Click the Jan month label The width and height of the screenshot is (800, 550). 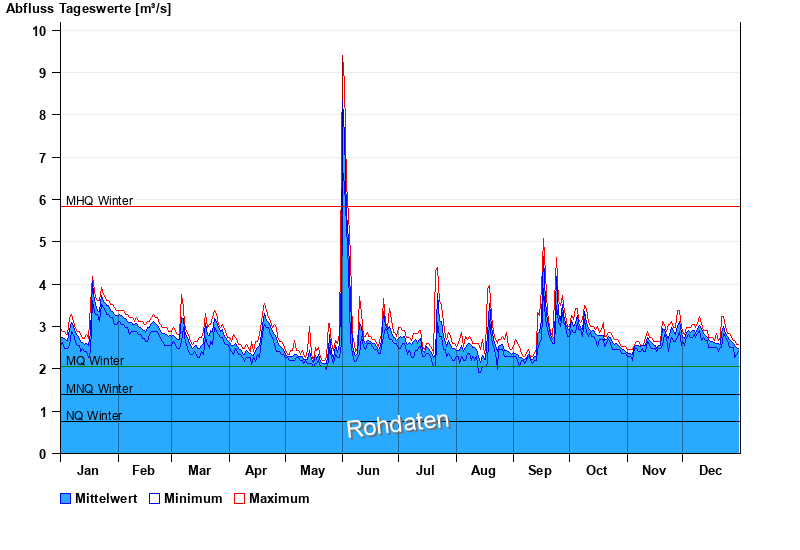tap(88, 470)
